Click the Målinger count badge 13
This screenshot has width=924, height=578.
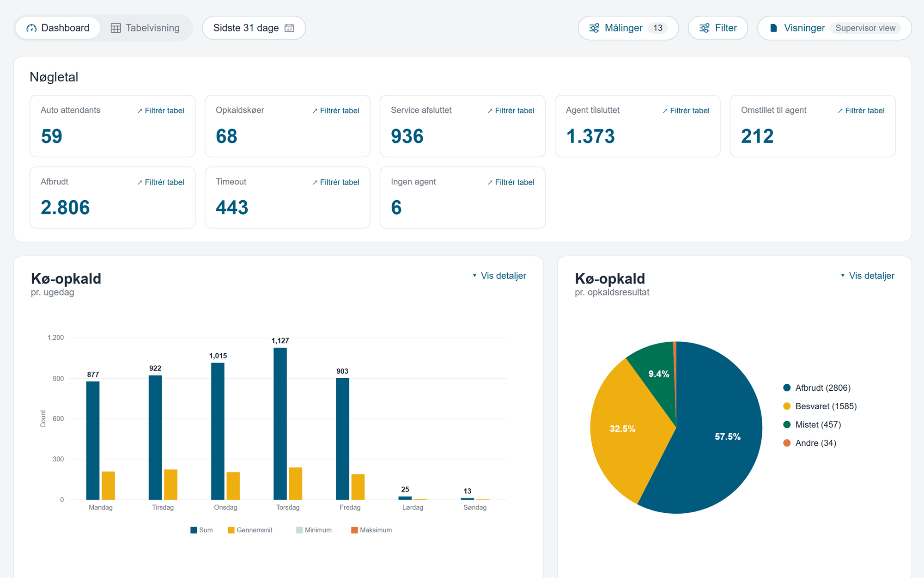(657, 28)
